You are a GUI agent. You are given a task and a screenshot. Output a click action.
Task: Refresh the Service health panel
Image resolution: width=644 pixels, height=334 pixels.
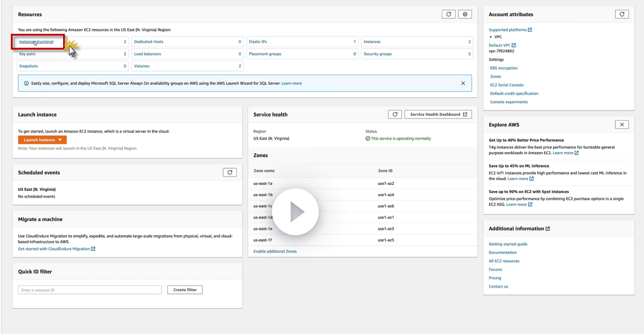tap(395, 114)
